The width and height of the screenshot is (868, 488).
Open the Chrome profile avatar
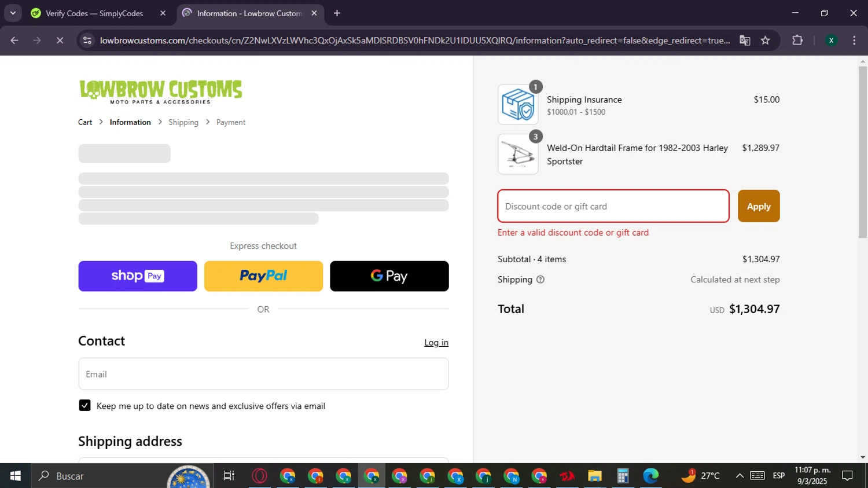pyautogui.click(x=831, y=41)
